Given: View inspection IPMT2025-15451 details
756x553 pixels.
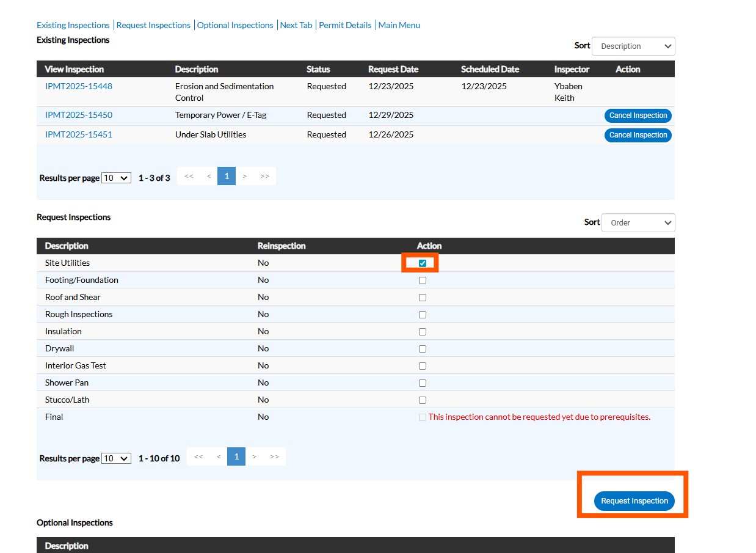Looking at the screenshot, I should pos(79,134).
